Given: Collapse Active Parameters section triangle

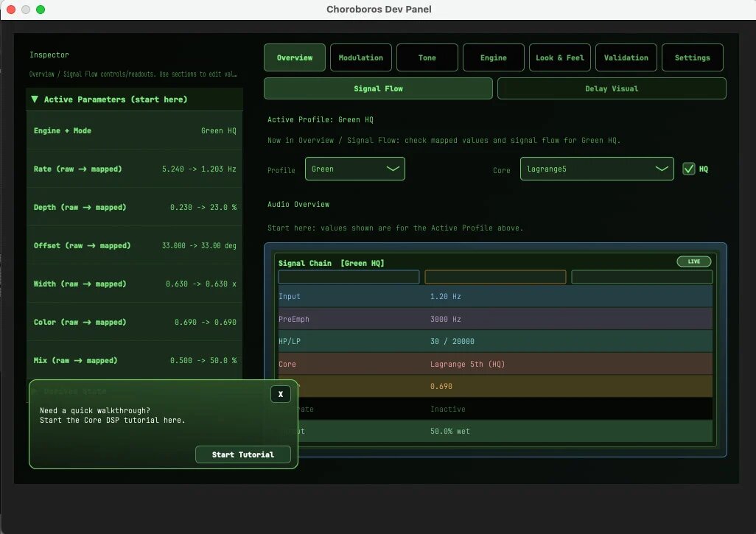Looking at the screenshot, I should point(35,99).
